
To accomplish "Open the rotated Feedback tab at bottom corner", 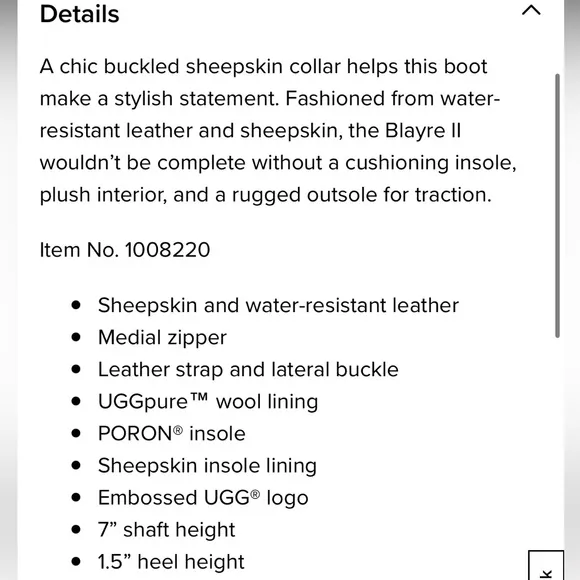I will click(546, 565).
